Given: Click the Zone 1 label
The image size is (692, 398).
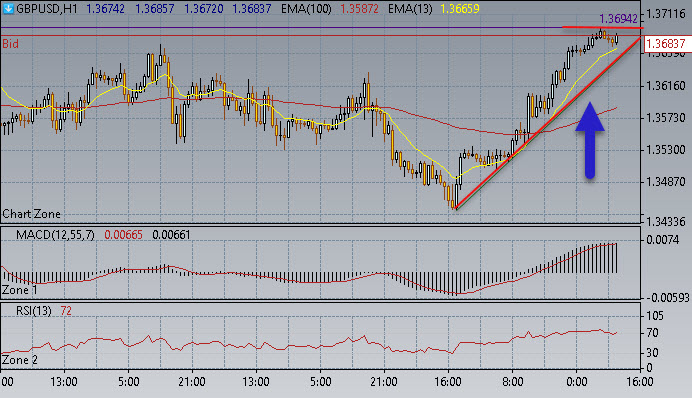Looking at the screenshot, I should (x=20, y=290).
